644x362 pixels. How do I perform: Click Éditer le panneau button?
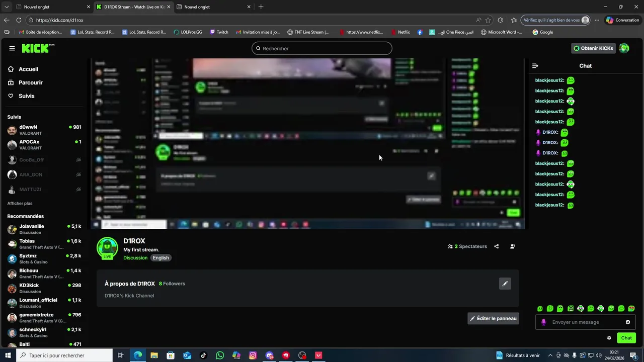tap(493, 318)
